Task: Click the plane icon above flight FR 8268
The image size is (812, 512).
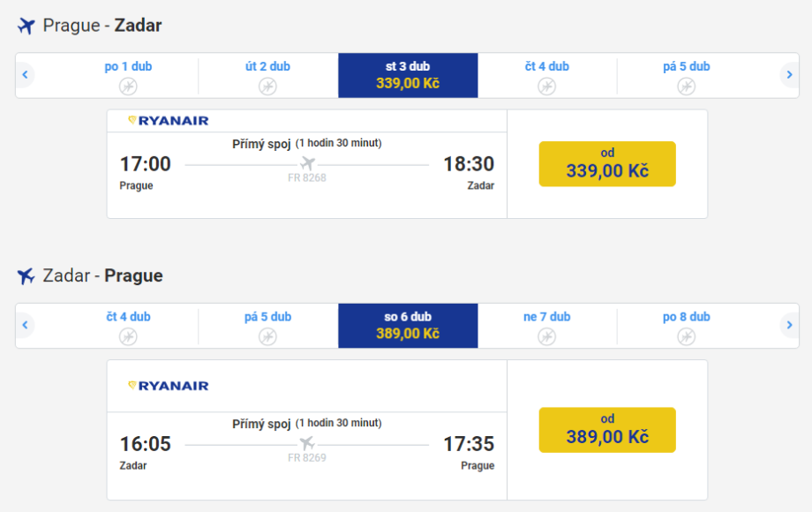Action: point(307,163)
